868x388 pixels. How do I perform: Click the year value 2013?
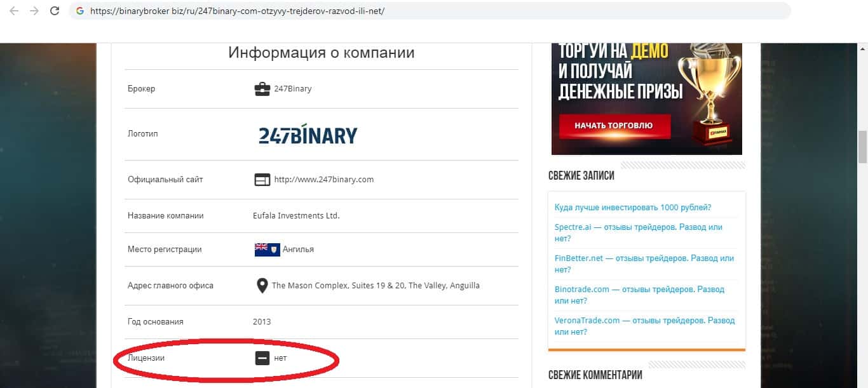pyautogui.click(x=262, y=322)
